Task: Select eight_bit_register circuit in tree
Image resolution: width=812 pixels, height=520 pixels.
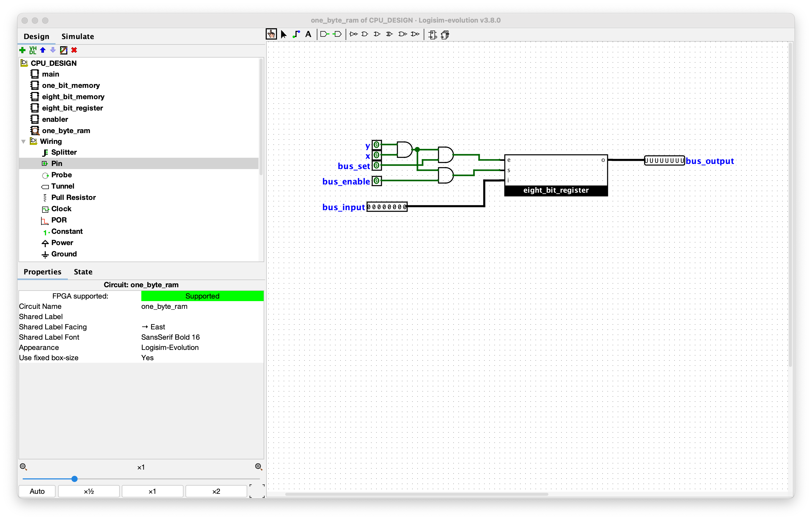Action: pos(72,108)
